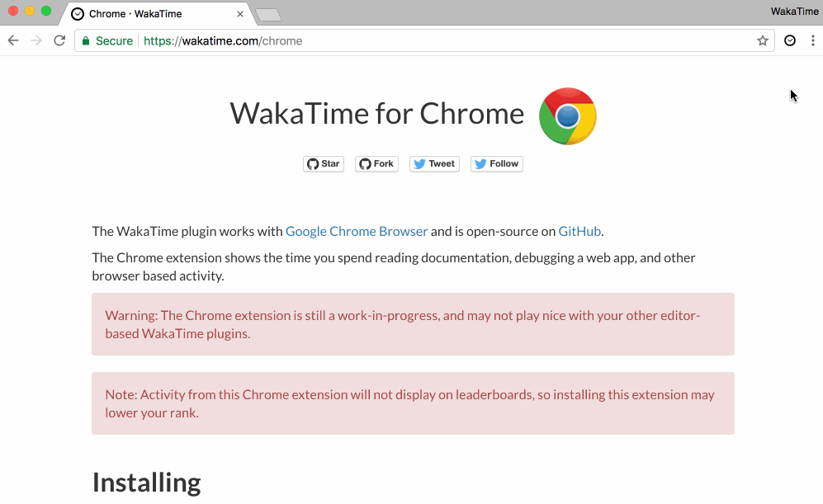
Task: Open a new tab with the new-tab button
Action: pyautogui.click(x=268, y=15)
